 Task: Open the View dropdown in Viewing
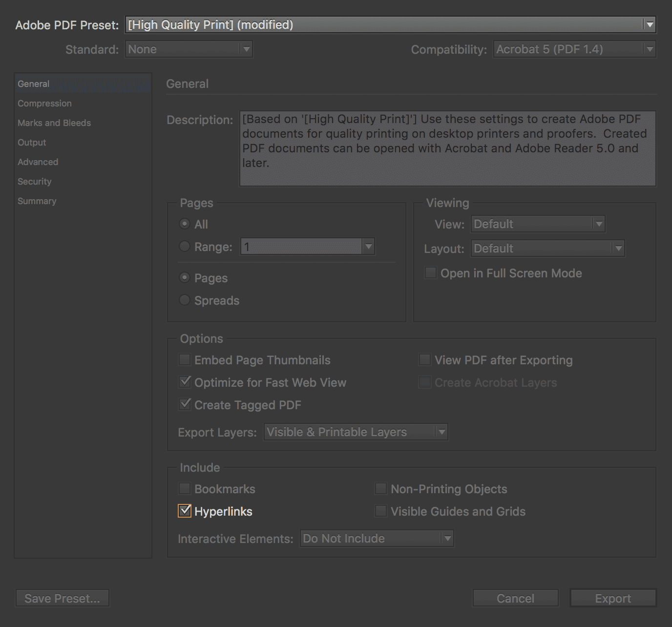(x=538, y=224)
